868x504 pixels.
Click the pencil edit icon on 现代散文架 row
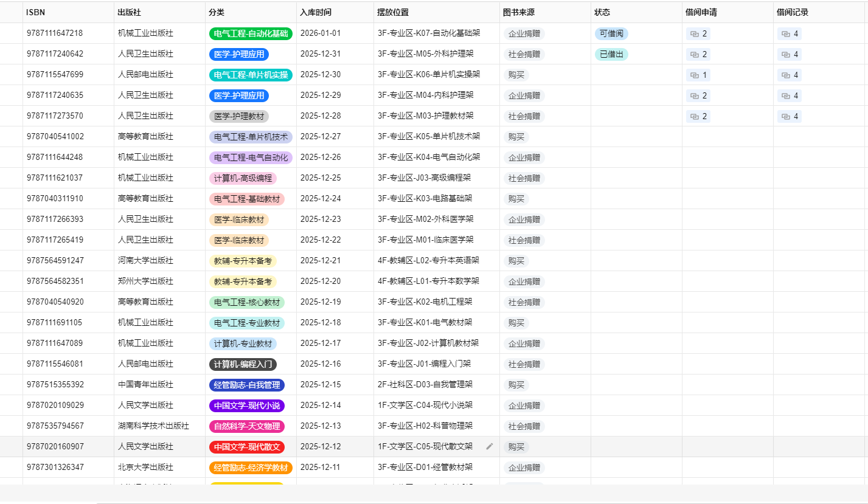click(x=490, y=446)
